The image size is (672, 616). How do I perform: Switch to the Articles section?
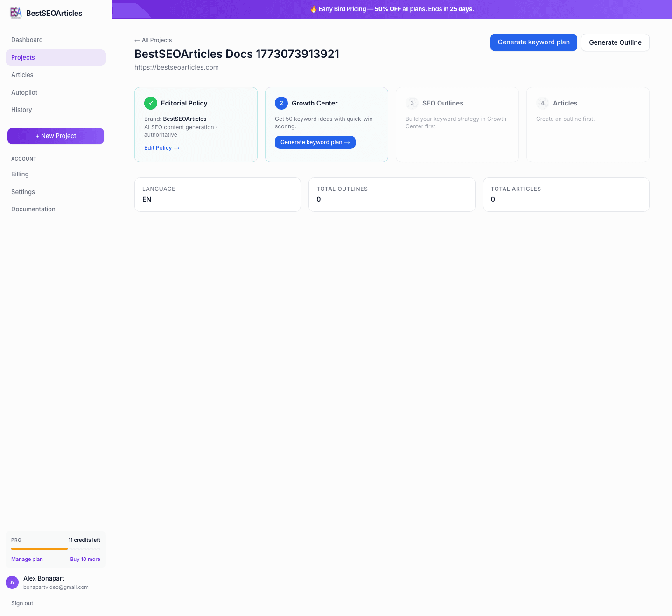[x=22, y=75]
